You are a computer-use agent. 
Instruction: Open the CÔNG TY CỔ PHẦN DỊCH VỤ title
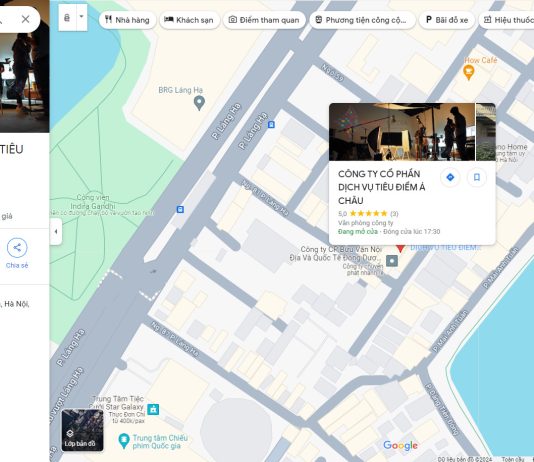point(381,187)
